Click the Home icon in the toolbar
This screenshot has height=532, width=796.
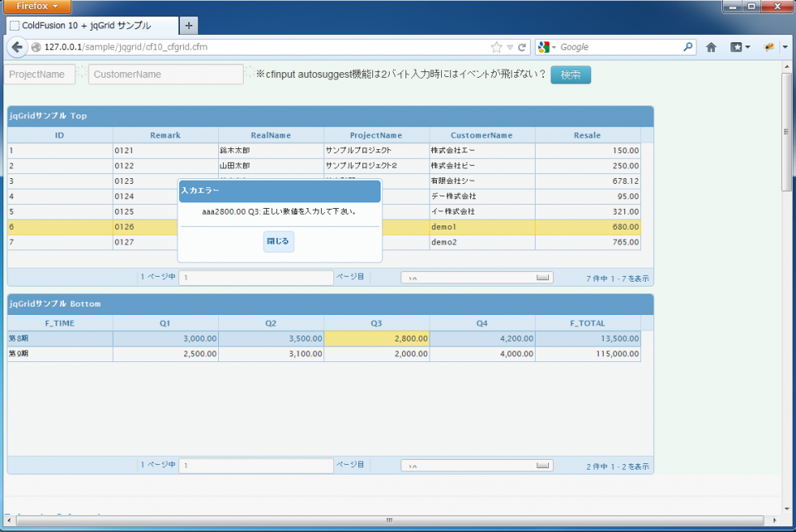pyautogui.click(x=711, y=47)
